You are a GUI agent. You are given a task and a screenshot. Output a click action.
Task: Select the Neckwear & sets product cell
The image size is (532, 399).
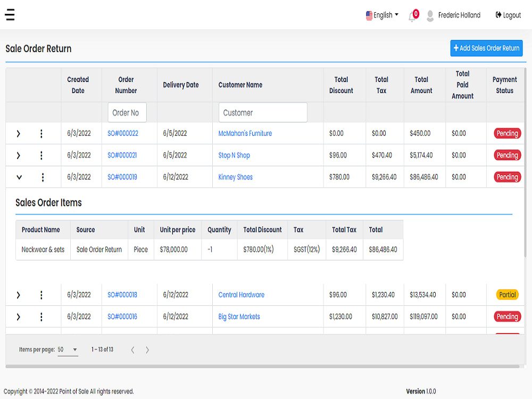[x=43, y=250]
